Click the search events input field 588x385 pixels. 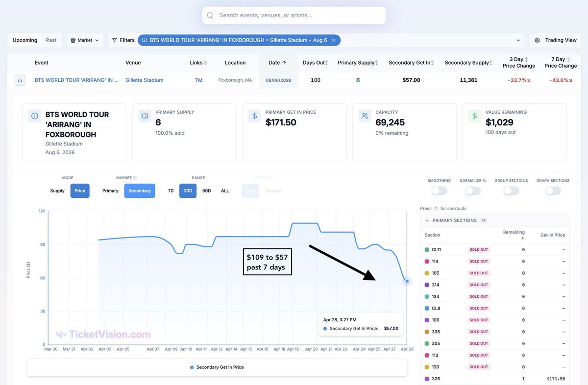[x=294, y=15]
